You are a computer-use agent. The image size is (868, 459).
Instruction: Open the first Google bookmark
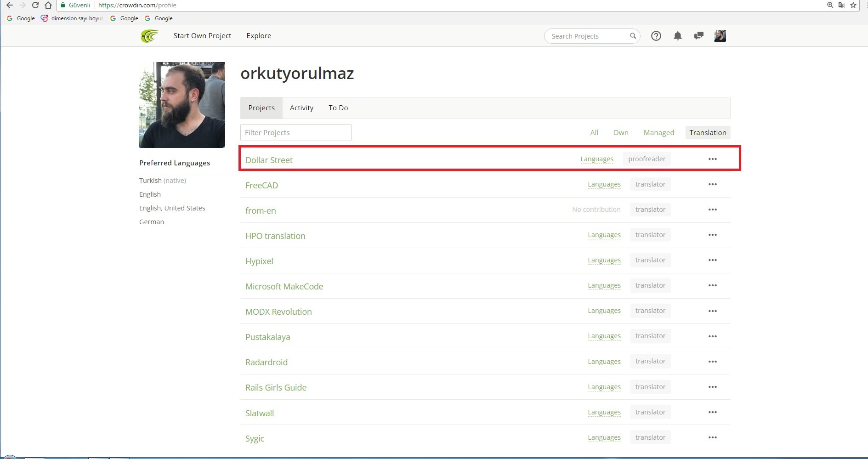(21, 18)
